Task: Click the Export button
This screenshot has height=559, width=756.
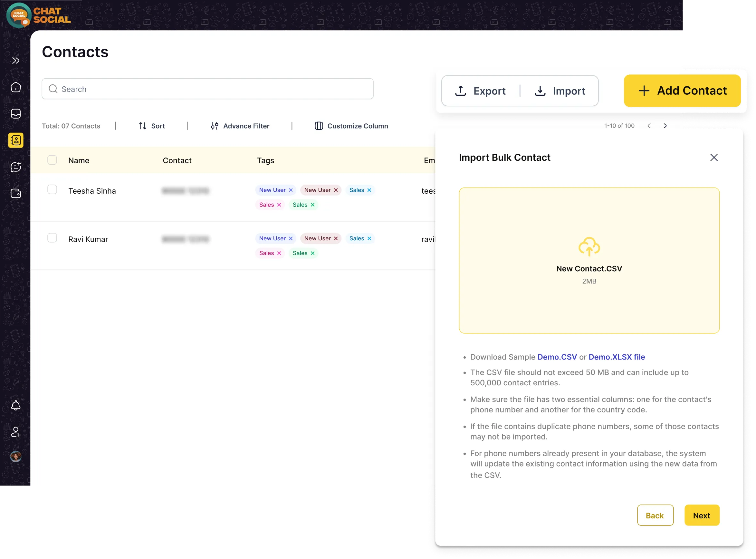Action: tap(480, 91)
